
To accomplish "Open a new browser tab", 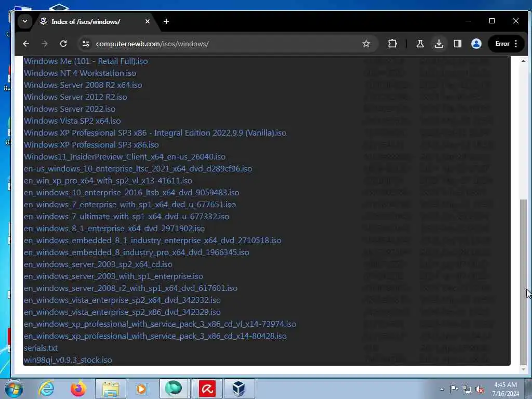I will coord(166,21).
